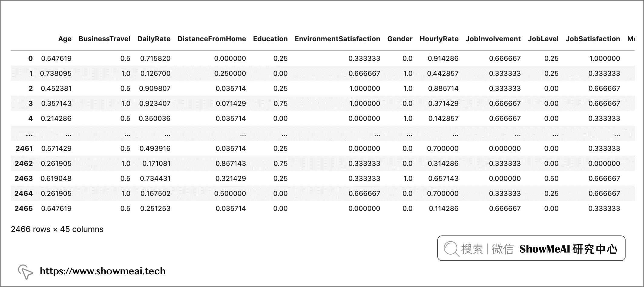Click Age value 0.619048

56,179
